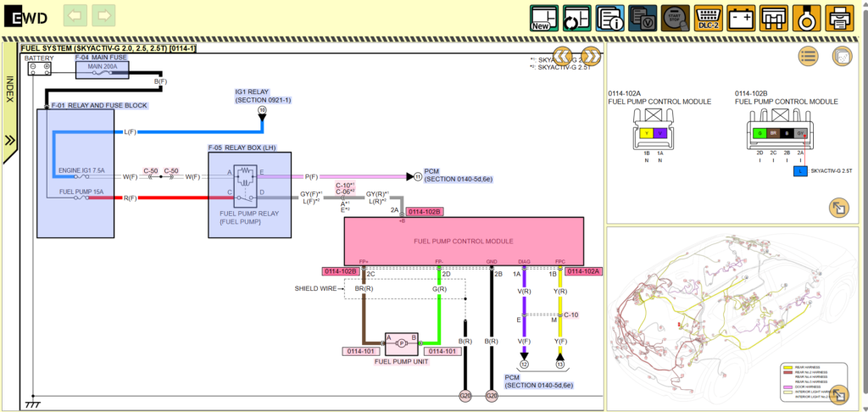Image resolution: width=868 pixels, height=412 pixels.
Task: Click the 'MAIN 200A' fuse
Action: click(102, 70)
